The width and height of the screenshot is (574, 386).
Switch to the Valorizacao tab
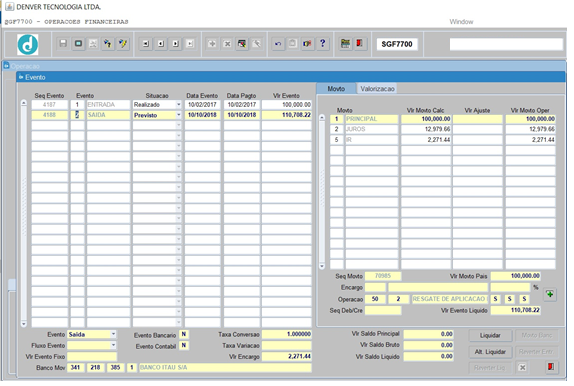coord(377,89)
